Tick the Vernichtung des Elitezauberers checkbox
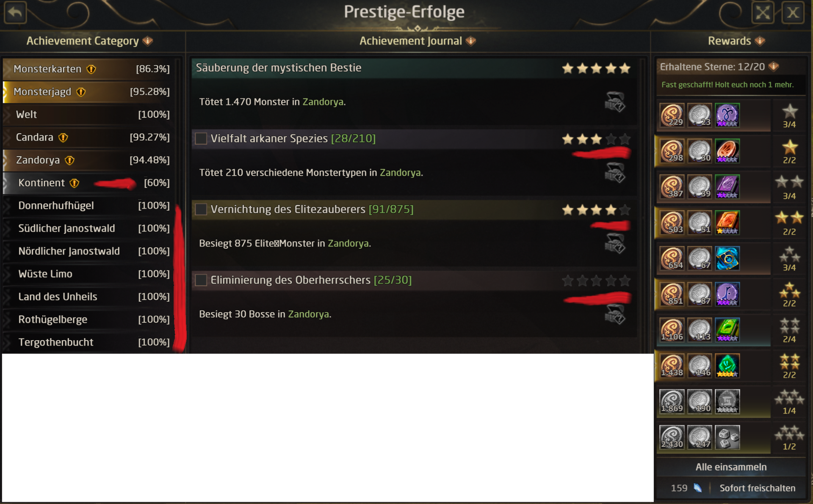This screenshot has height=504, width=813. coord(201,209)
